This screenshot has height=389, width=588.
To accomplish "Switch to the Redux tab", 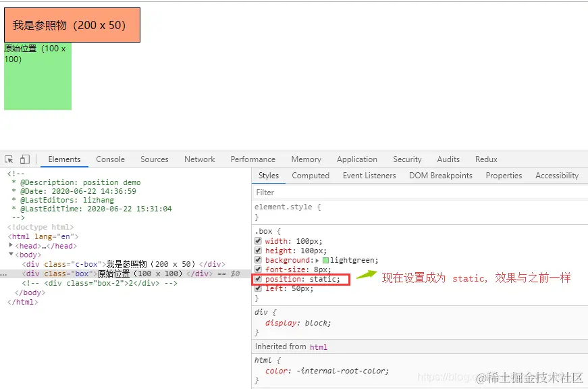I will [x=486, y=159].
